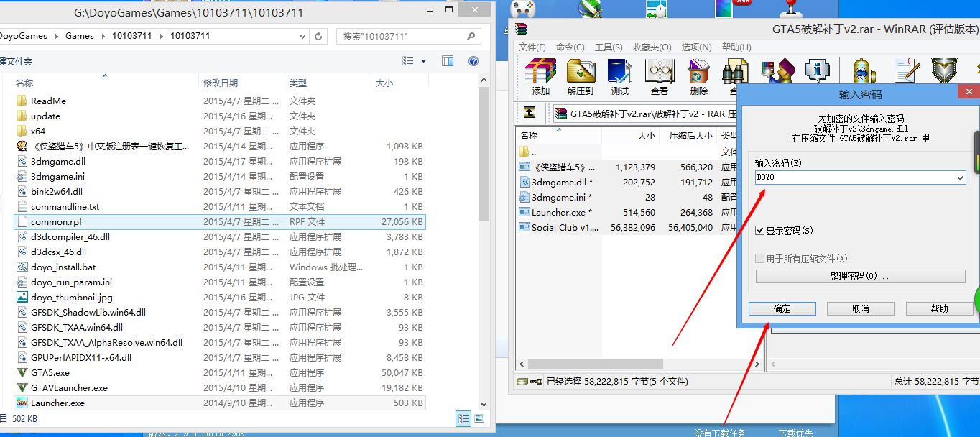The image size is (980, 437).
Task: Click the View (查看) toolbar icon
Action: [660, 72]
